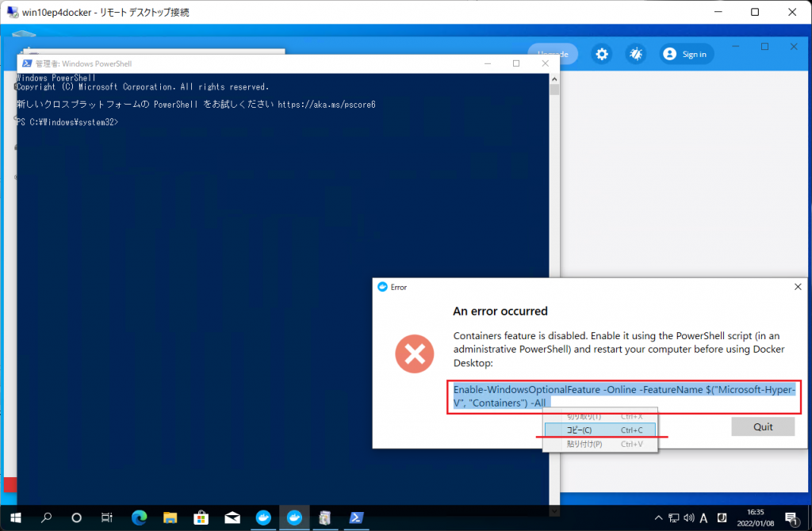Close the Docker Desktop window
The height and width of the screenshot is (531, 812).
(x=793, y=47)
